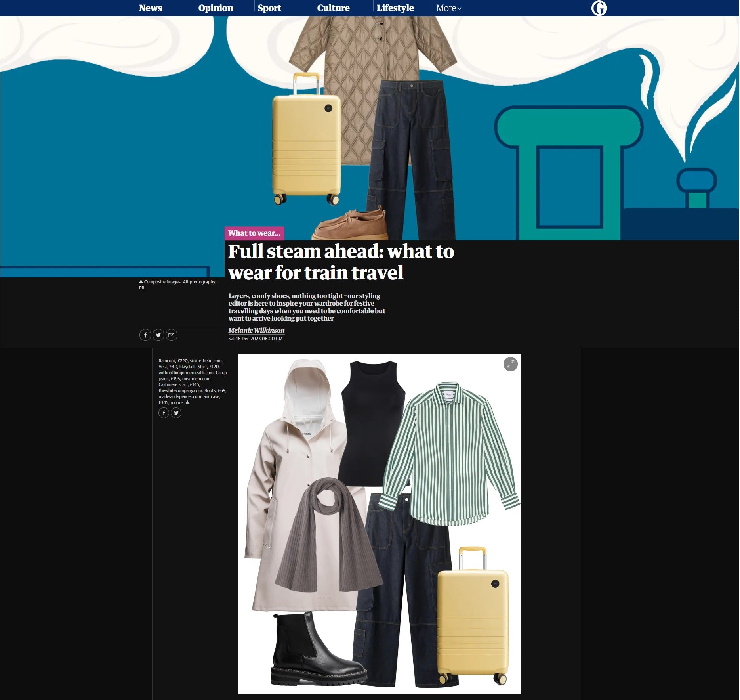Viewport: 740px width, 700px height.
Task: Share outfit image on Twitter
Action: [x=176, y=413]
